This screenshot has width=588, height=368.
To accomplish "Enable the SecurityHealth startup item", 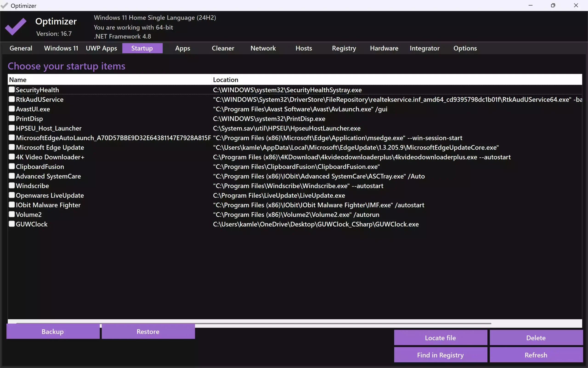I will pyautogui.click(x=11, y=89).
